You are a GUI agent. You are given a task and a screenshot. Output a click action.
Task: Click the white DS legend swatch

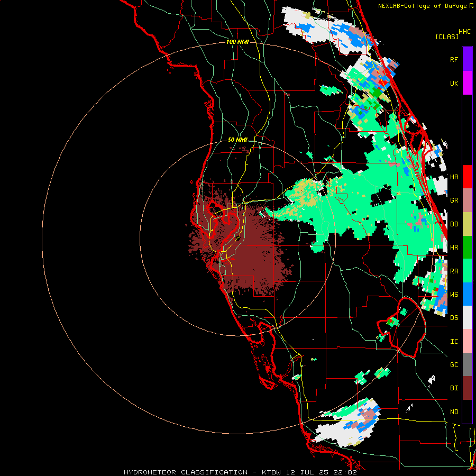[467, 317]
